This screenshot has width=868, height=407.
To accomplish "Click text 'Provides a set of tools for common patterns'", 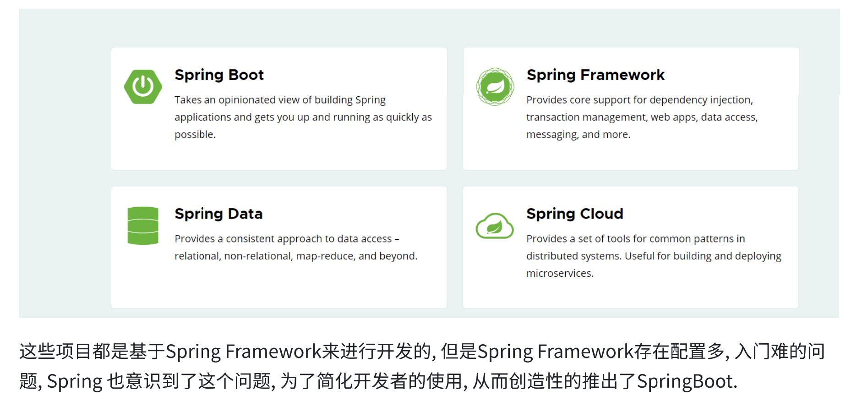I will (x=630, y=239).
